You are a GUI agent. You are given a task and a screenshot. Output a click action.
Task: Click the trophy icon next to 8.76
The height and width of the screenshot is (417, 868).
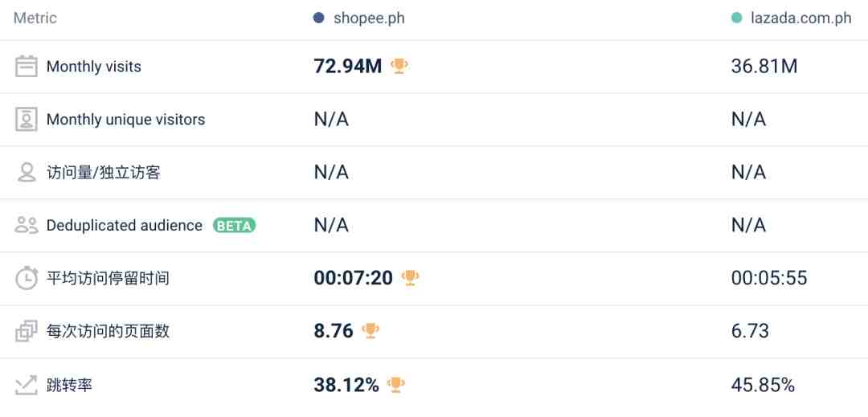[x=371, y=331]
